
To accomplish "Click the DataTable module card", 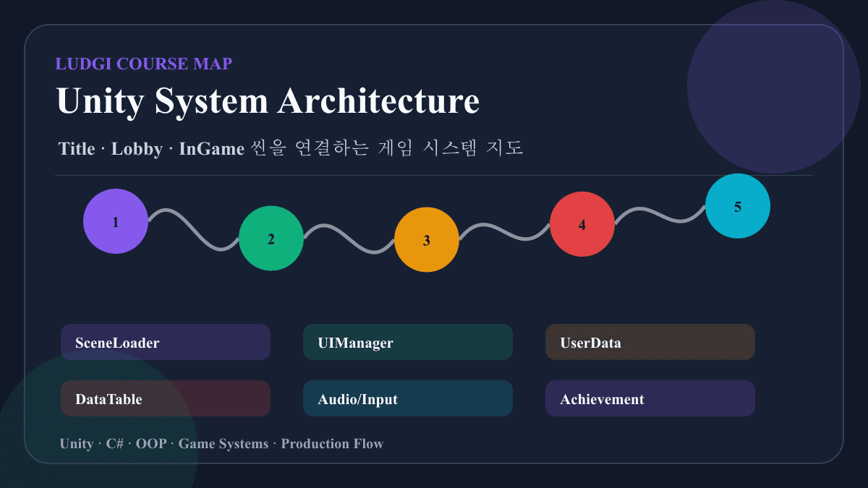I will 166,398.
